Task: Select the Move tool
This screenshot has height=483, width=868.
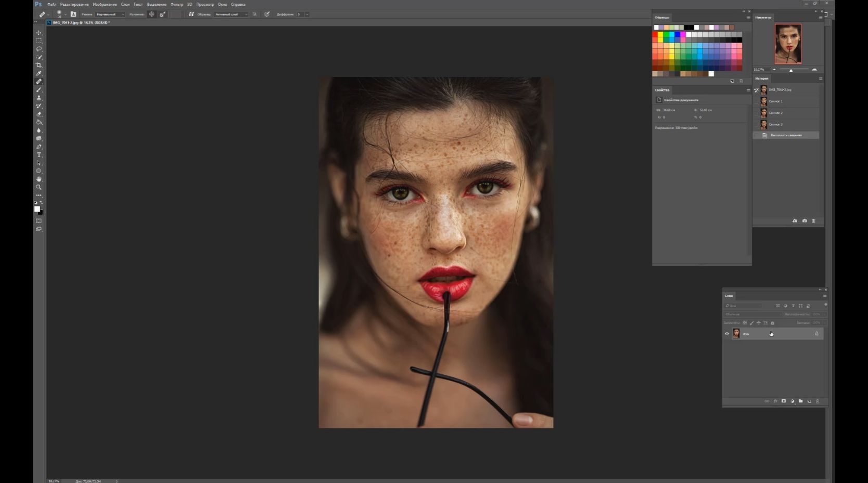Action: tap(39, 33)
